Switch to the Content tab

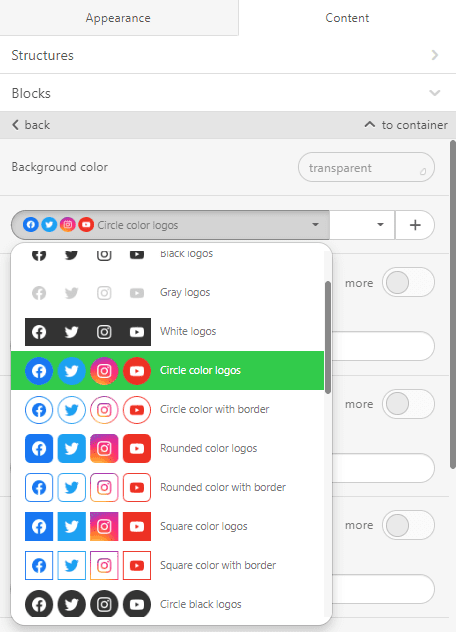click(x=347, y=18)
